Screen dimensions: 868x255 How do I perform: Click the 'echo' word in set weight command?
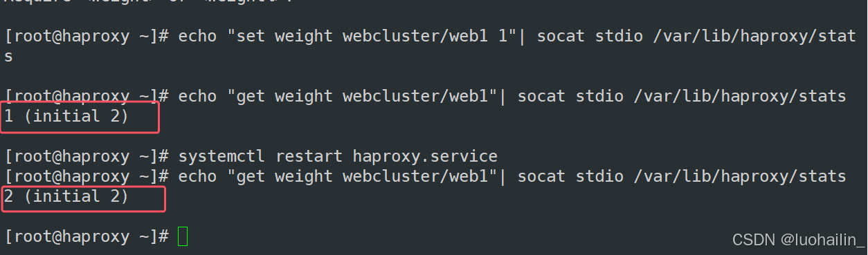(197, 36)
